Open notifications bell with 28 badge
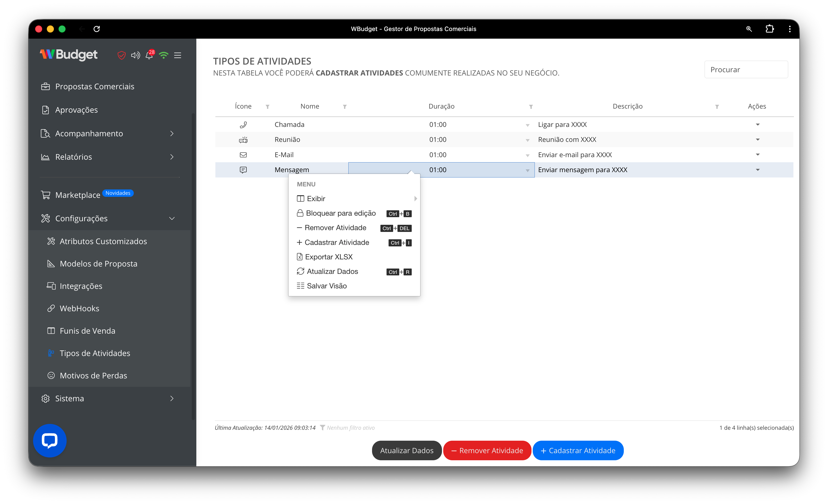The image size is (828, 504). click(x=149, y=55)
